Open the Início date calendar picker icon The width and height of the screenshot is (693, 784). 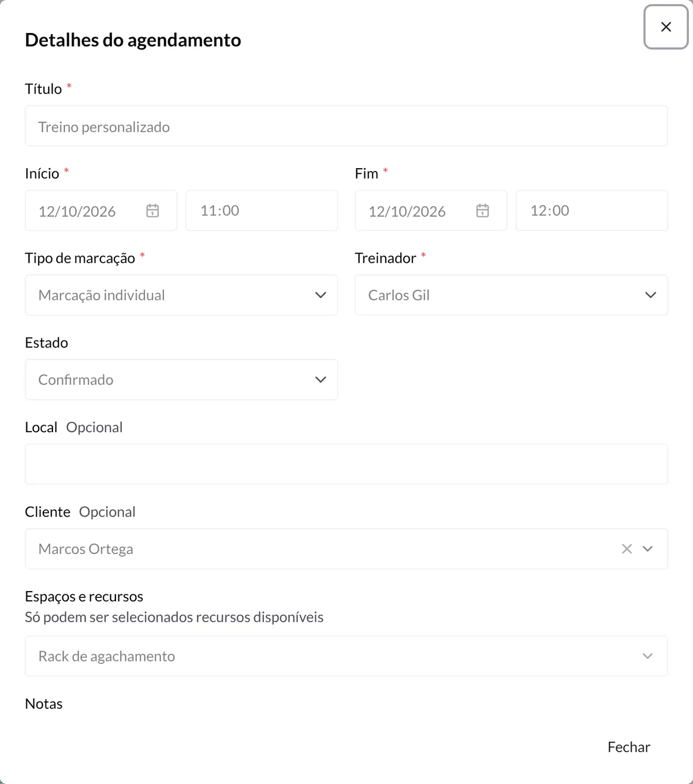[x=152, y=211]
